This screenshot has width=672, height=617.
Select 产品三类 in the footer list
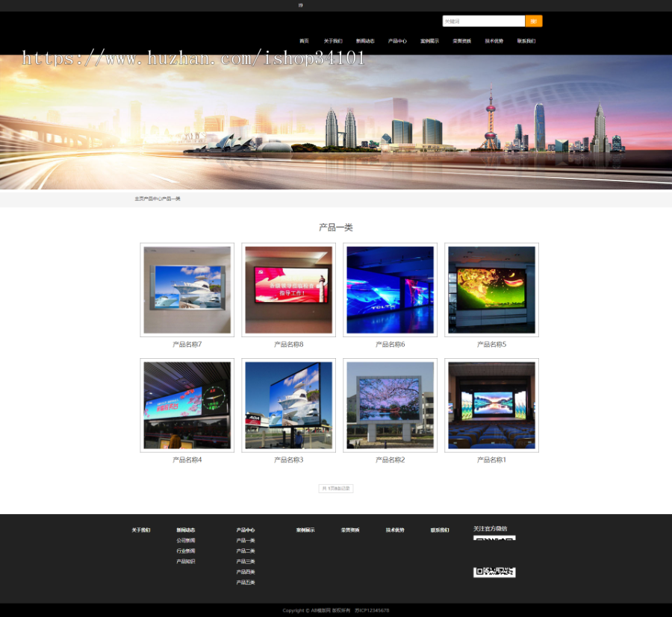246,561
